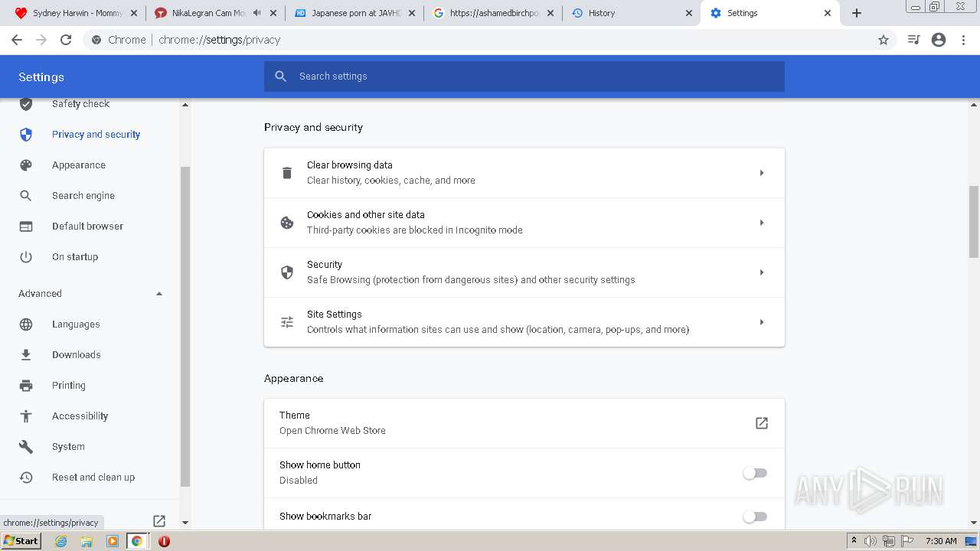980x551 pixels.
Task: Switch to Sydney Harwin tab
Action: (77, 13)
